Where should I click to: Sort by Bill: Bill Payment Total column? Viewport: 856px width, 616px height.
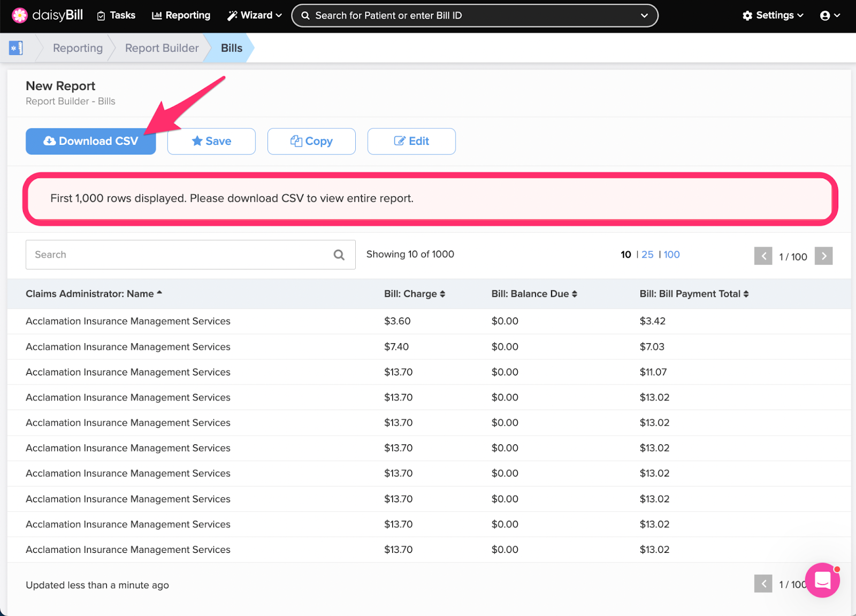pyautogui.click(x=694, y=294)
